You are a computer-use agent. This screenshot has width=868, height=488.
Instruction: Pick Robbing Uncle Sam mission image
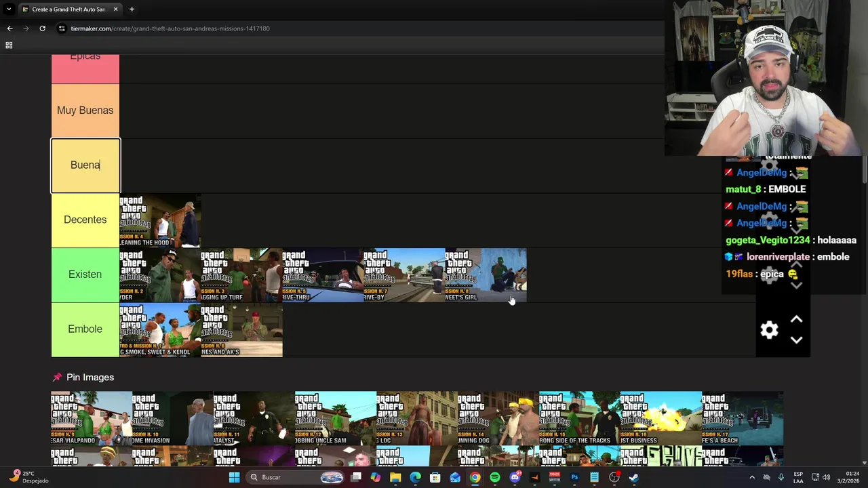point(336,418)
